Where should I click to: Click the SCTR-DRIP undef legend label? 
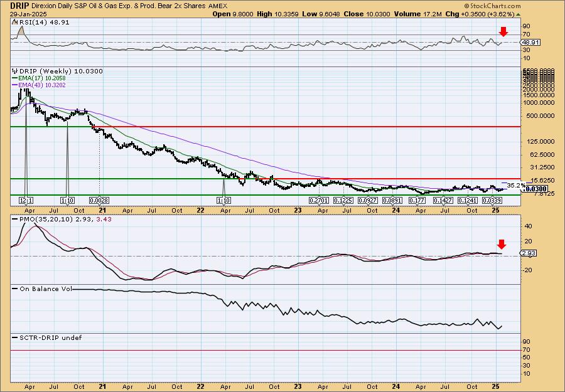pyautogui.click(x=50, y=337)
